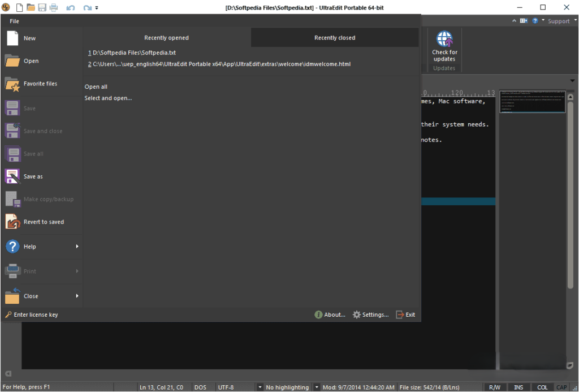The width and height of the screenshot is (579, 392).
Task: Click the Open folder icon in quick access toolbar
Action: coord(31,7)
